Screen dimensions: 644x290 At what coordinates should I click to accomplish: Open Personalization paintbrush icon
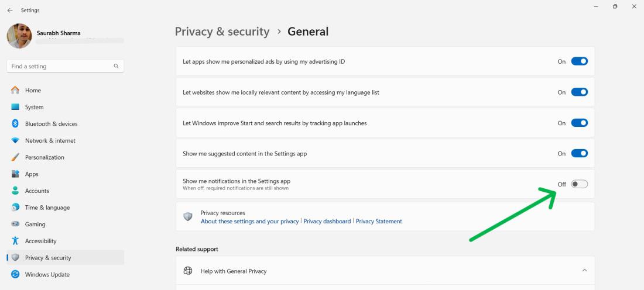click(15, 157)
